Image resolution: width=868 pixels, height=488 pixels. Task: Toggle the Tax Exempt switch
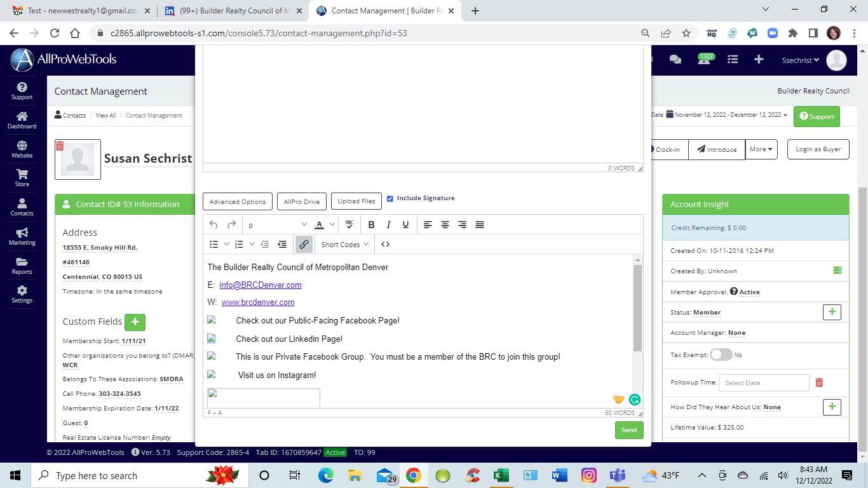click(x=721, y=355)
